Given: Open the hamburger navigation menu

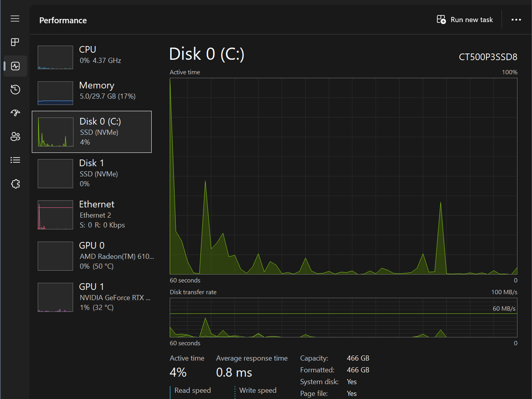Looking at the screenshot, I should coord(15,19).
